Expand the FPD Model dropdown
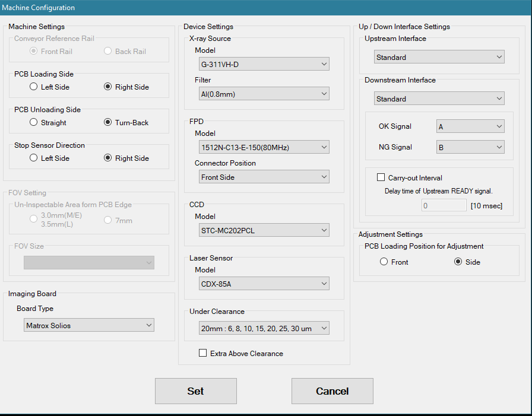Image resolution: width=532 pixels, height=416 pixels. point(264,147)
